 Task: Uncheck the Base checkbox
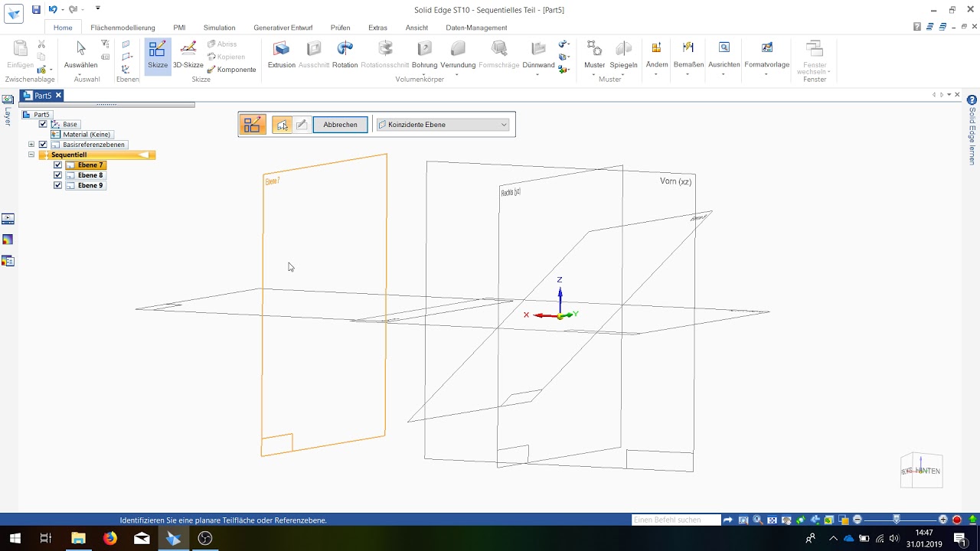coord(43,124)
